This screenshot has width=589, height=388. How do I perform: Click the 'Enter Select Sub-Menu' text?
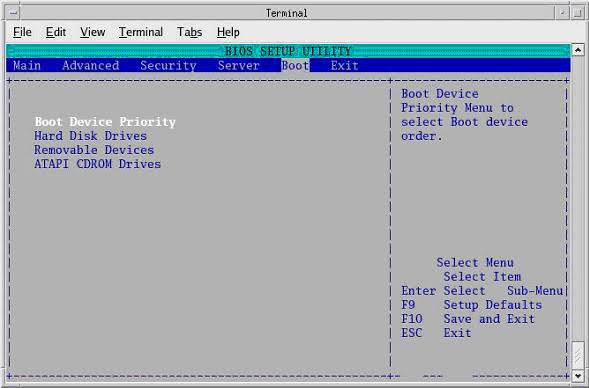click(482, 291)
